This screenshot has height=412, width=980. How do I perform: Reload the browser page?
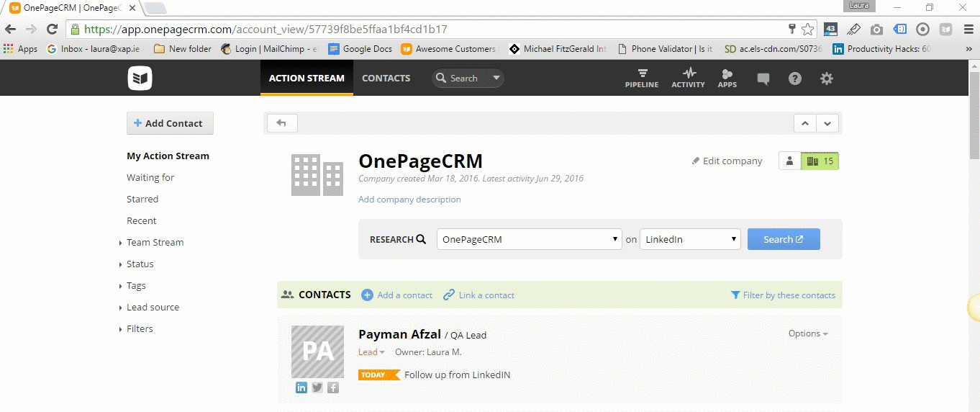click(52, 30)
